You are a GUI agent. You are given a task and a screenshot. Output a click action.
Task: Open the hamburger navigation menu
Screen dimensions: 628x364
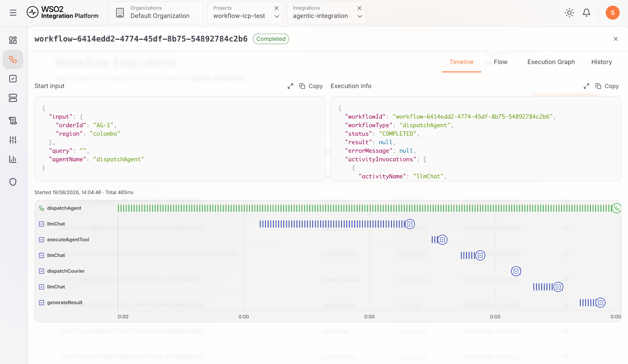point(13,13)
